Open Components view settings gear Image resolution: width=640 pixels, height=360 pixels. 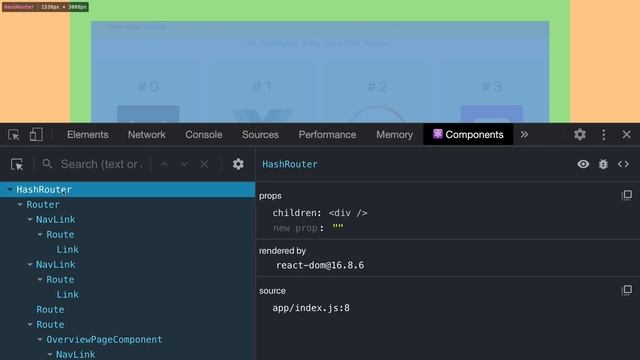[238, 164]
